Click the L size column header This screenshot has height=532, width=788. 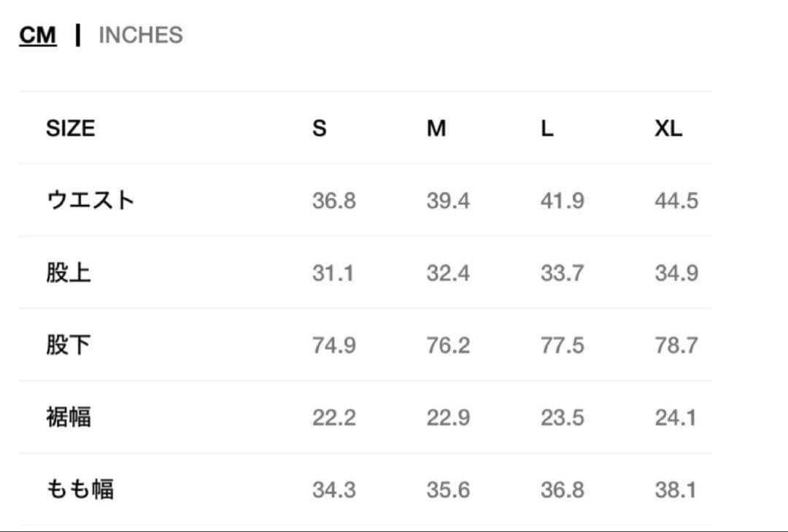click(x=547, y=128)
